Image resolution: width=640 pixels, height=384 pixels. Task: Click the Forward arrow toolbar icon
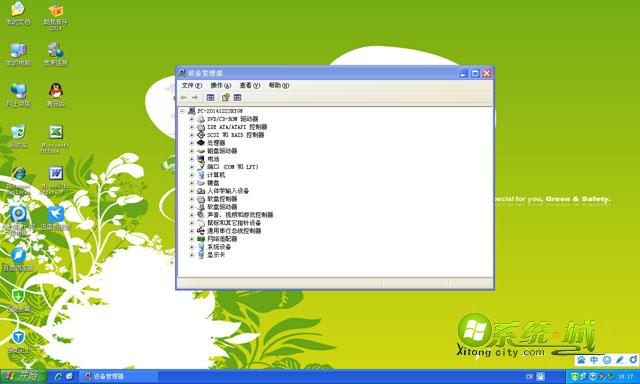(195, 98)
